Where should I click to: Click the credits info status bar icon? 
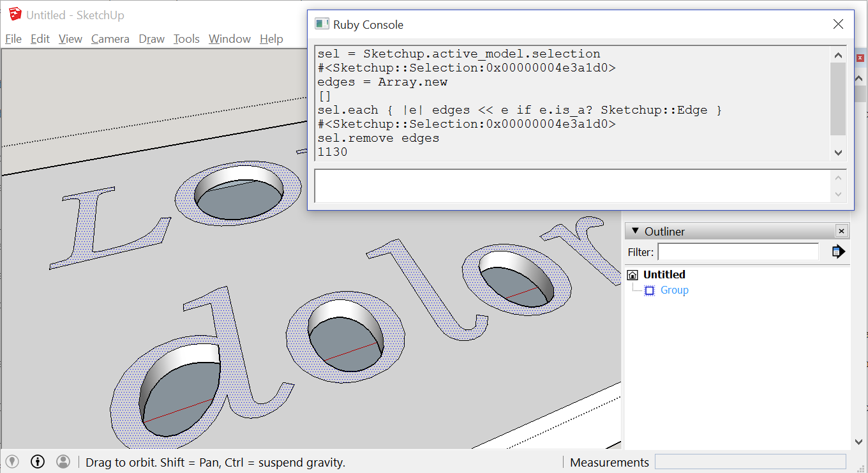pyautogui.click(x=38, y=462)
